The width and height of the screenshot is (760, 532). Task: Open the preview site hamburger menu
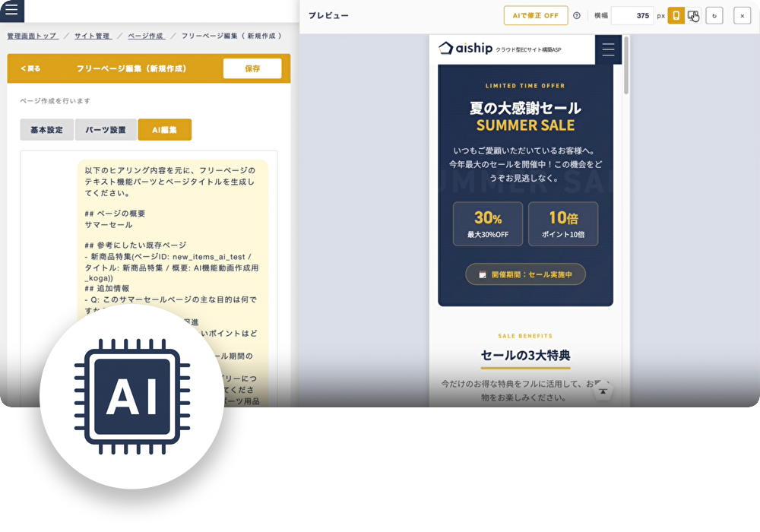(608, 49)
